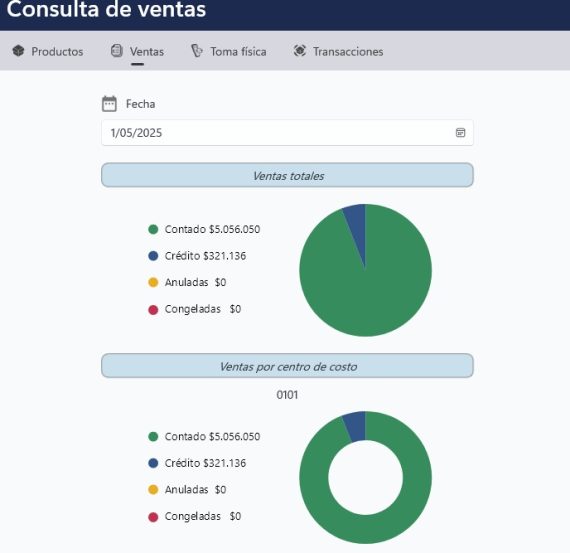
Task: Click green Contado swatch in centro de costo legend
Action: point(153,437)
